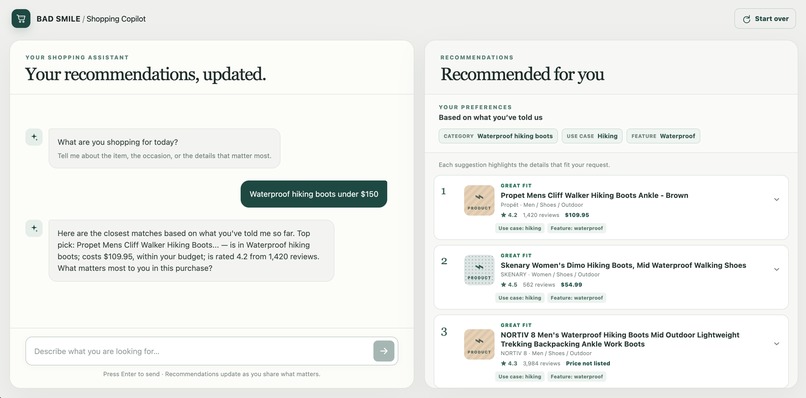This screenshot has width=806, height=398.
Task: Click 'NORTIV 8 · Men / Shoes / Outdoor' text
Action: pyautogui.click(x=545, y=353)
